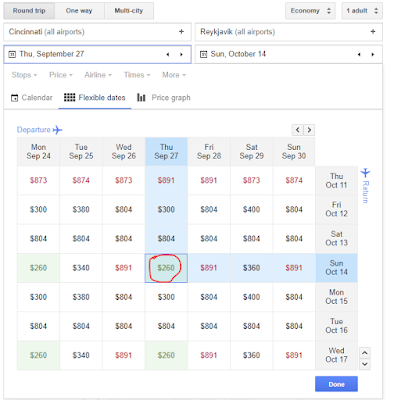Open the 1 adult passengers dropdown
The width and height of the screenshot is (394, 400).
[362, 11]
